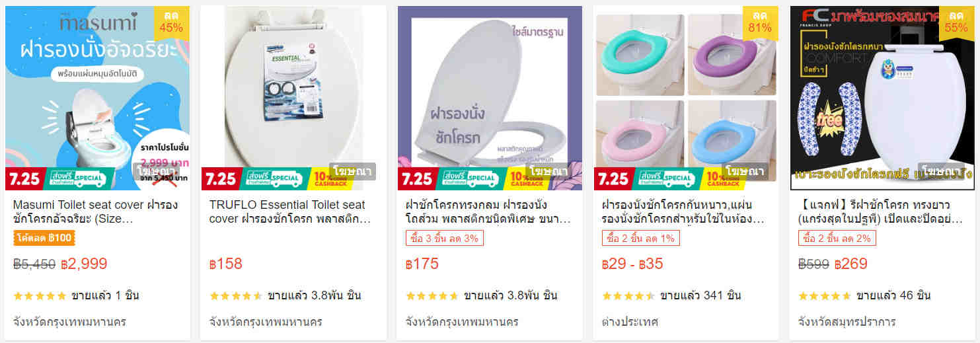Click the ซื้อ 2 ชิ้น ลด 2% promo tag
The width and height of the screenshot is (980, 343).
[837, 238]
